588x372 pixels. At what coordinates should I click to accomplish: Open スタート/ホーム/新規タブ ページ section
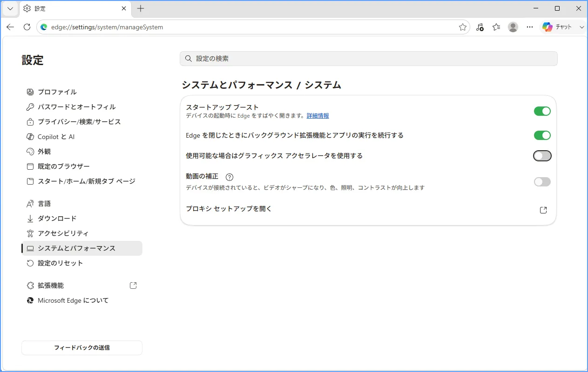[x=82, y=181]
